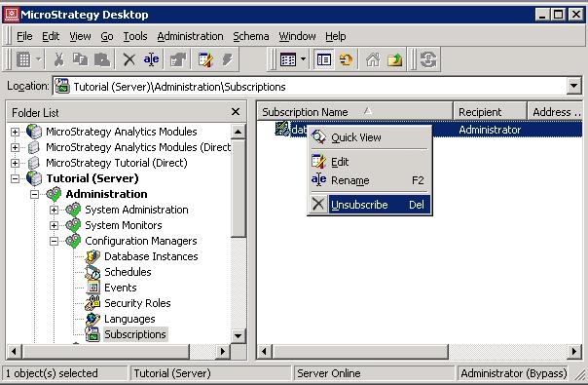Collapse the Configuration Managers node
Screen dimensions: 588x385
(x=54, y=241)
